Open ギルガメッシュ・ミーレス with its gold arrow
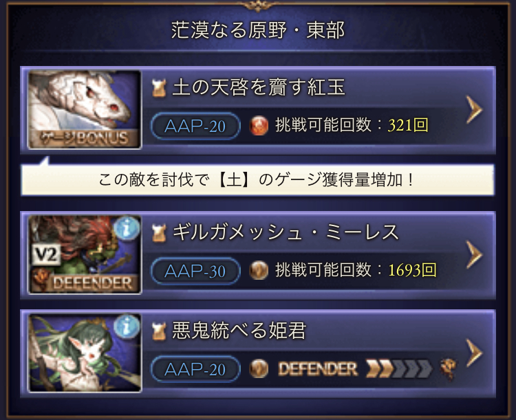The height and width of the screenshot is (420, 516). tap(474, 255)
